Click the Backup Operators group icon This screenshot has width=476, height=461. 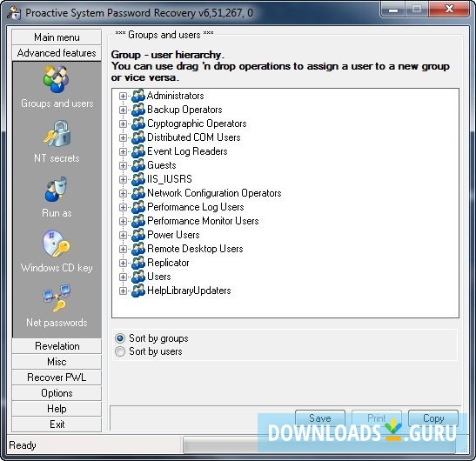click(x=138, y=110)
